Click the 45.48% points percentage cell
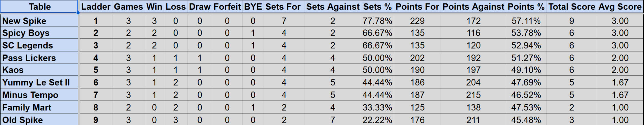The width and height of the screenshot is (644, 125). [526, 120]
